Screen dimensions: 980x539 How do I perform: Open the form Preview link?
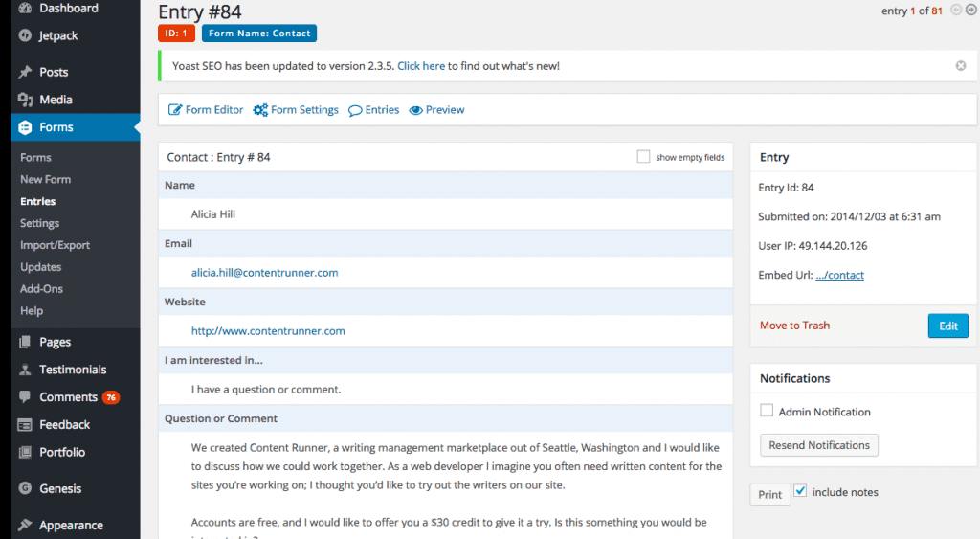pyautogui.click(x=436, y=110)
